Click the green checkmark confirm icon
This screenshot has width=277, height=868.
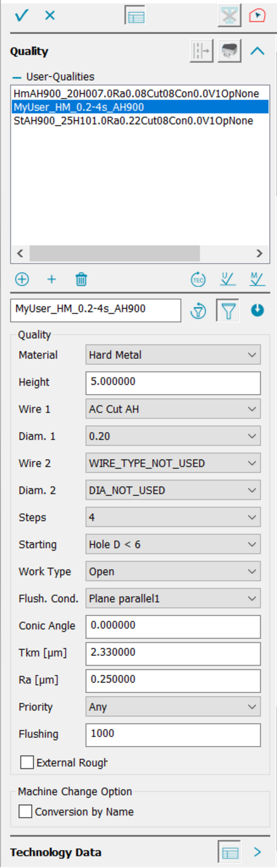click(21, 16)
